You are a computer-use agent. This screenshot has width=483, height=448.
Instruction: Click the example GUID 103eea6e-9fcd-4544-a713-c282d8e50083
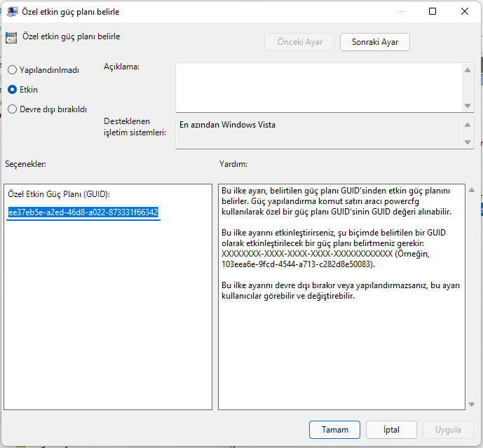tap(298, 264)
